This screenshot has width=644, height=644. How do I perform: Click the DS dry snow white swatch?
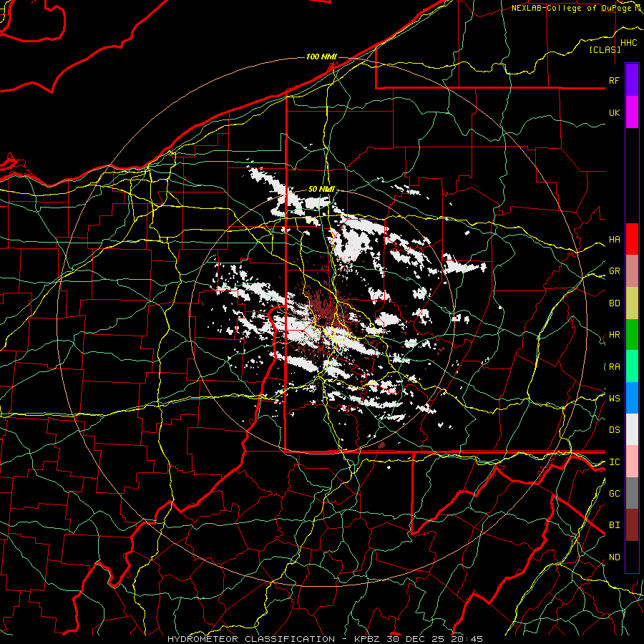pyautogui.click(x=632, y=429)
